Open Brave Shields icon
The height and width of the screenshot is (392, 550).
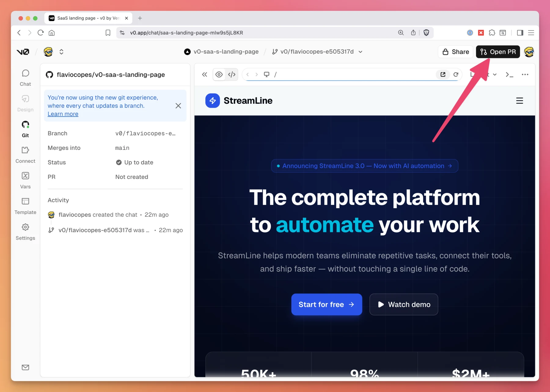[426, 33]
